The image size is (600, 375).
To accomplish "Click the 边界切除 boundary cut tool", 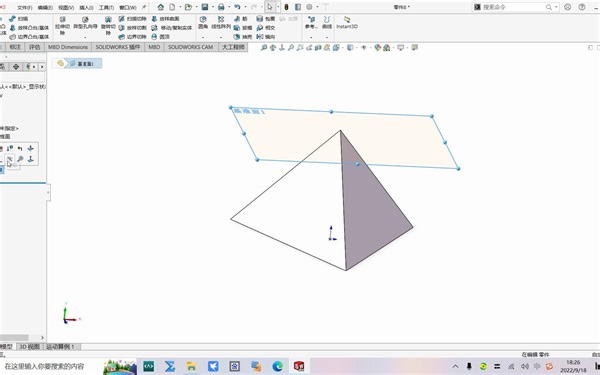I will pos(132,37).
